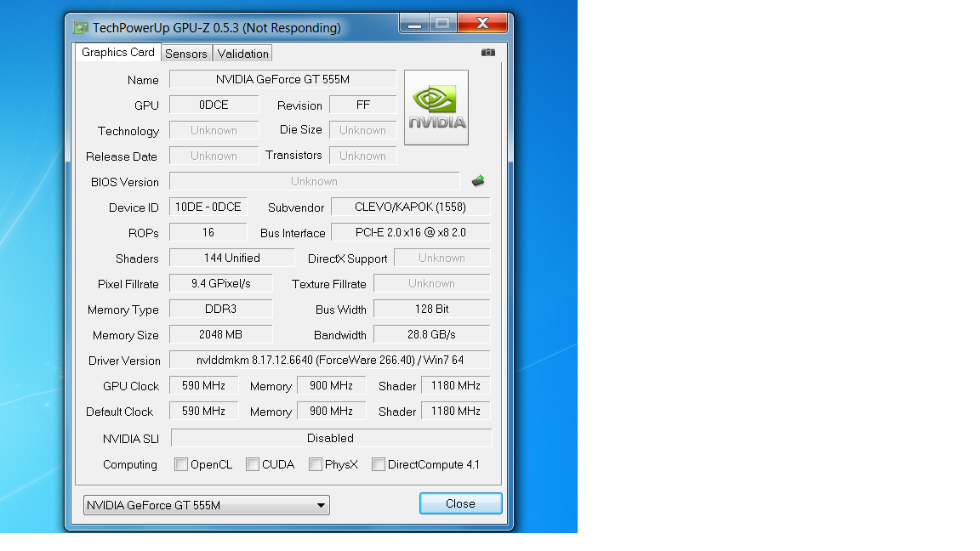Image resolution: width=980 pixels, height=551 pixels.
Task: Click the Memory Type field DDR3
Action: [x=220, y=310]
